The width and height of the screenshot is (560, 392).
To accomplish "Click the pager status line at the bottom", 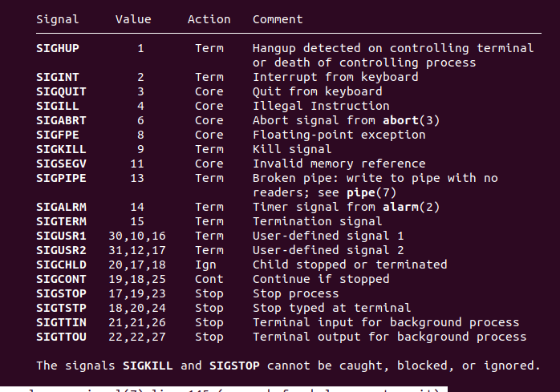I will coord(225,389).
